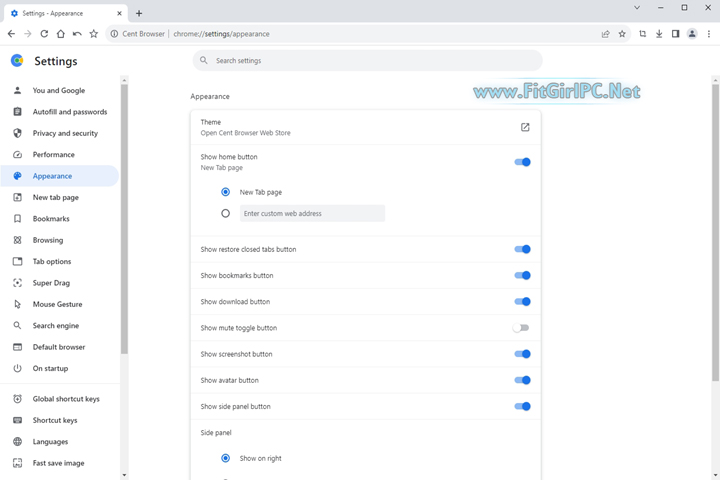Open the screenshot crop tool icon
This screenshot has height=480, width=720.
(x=642, y=33)
